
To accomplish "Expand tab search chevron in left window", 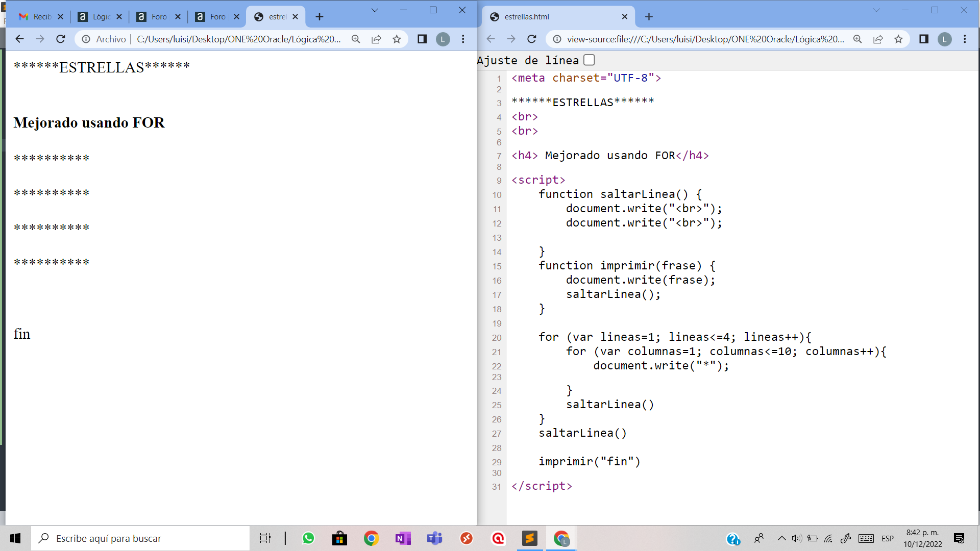I will [375, 10].
